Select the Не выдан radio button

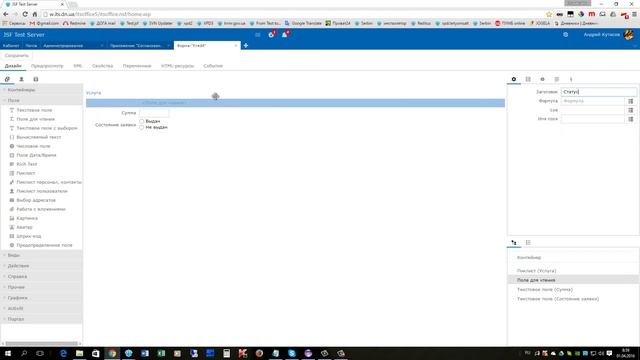[x=142, y=127]
